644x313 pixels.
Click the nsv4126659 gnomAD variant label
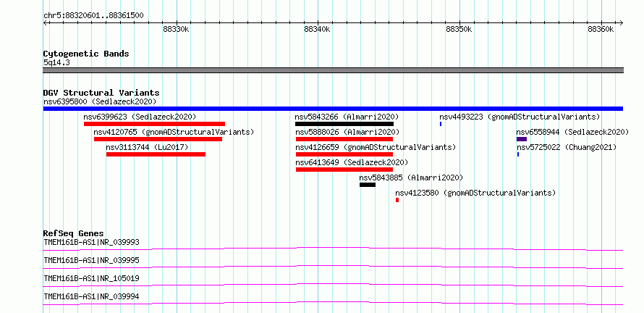coord(376,147)
